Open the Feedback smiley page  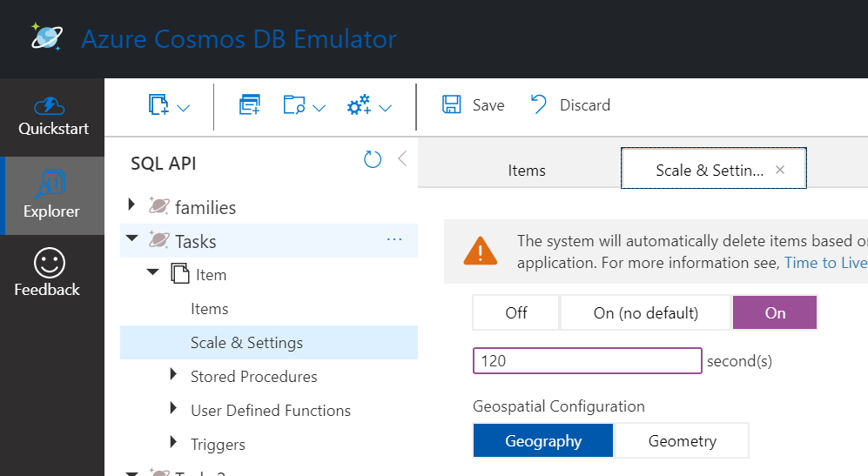point(48,273)
